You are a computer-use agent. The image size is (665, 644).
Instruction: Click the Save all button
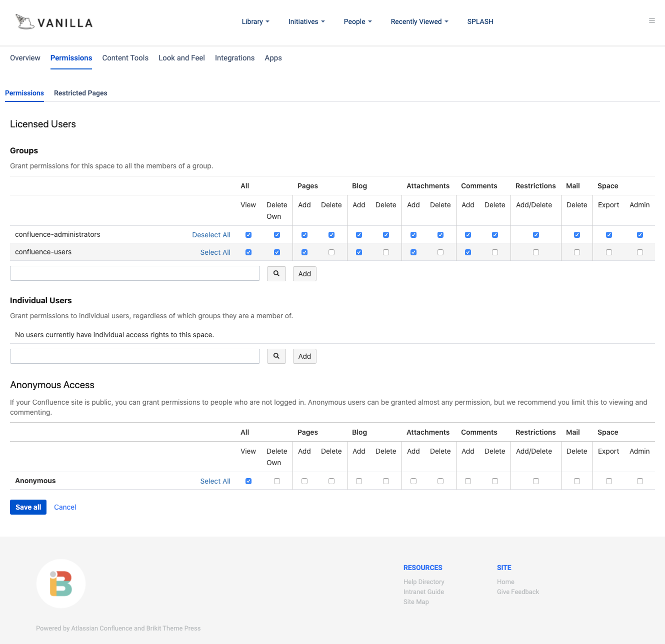click(x=28, y=507)
